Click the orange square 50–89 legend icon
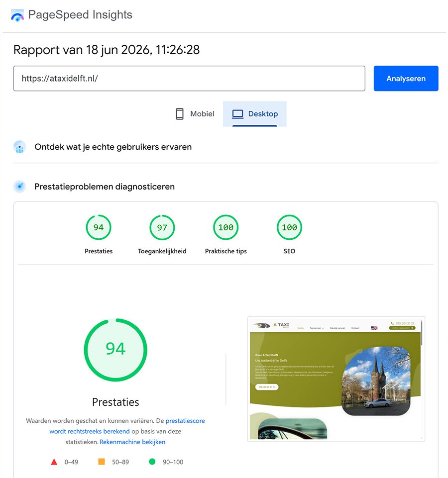The image size is (448, 478). coord(102,462)
